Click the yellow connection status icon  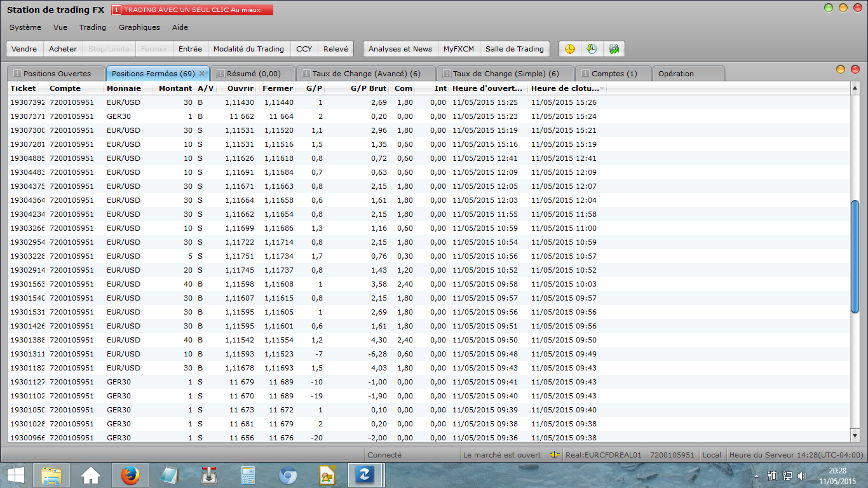tap(555, 455)
